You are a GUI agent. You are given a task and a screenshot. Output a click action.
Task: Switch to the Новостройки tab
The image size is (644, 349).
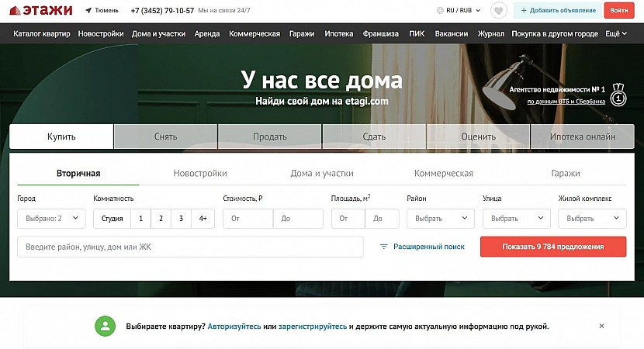(200, 174)
